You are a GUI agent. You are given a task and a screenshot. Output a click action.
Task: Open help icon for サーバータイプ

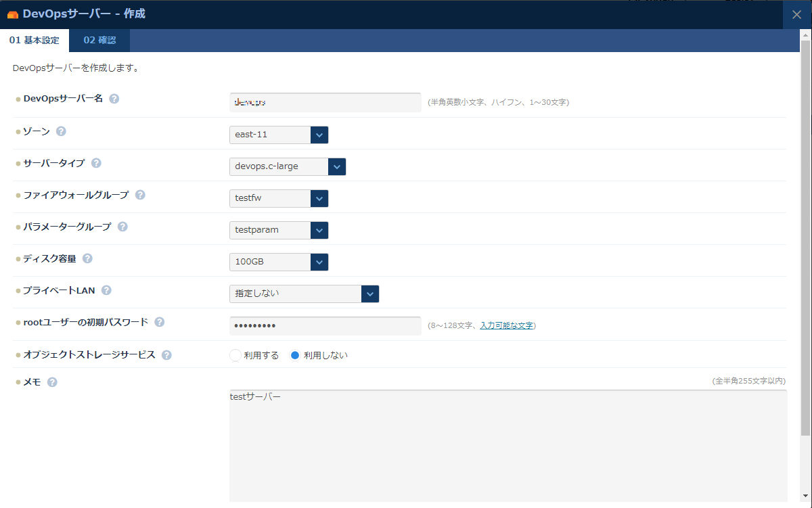96,163
